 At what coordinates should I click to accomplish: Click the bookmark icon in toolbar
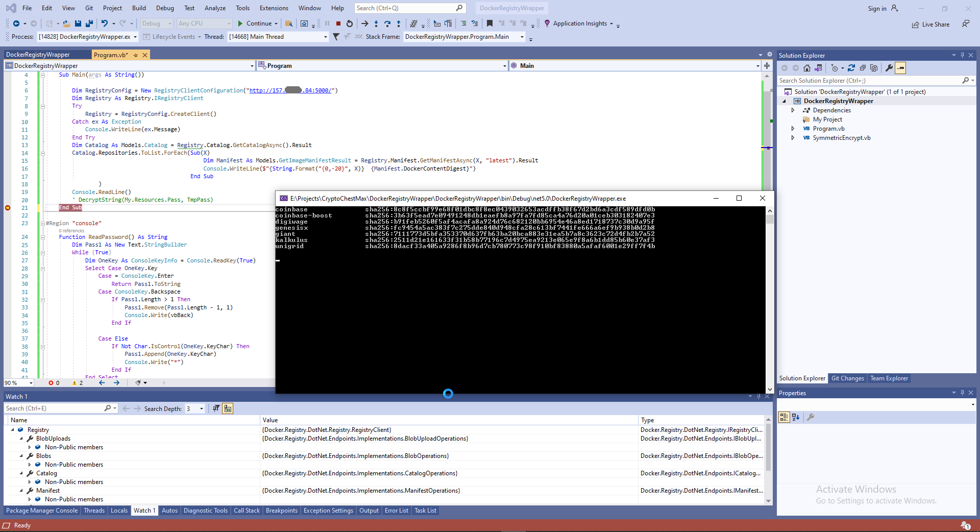489,23
